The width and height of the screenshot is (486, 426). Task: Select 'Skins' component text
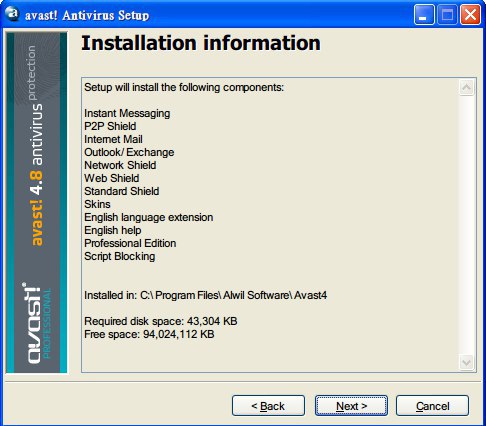click(97, 204)
